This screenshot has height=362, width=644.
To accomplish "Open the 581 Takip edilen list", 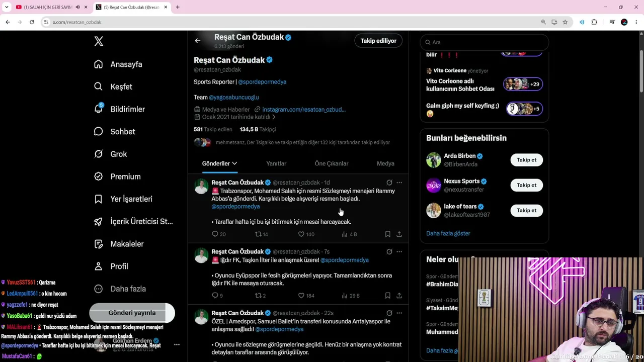I will [213, 129].
